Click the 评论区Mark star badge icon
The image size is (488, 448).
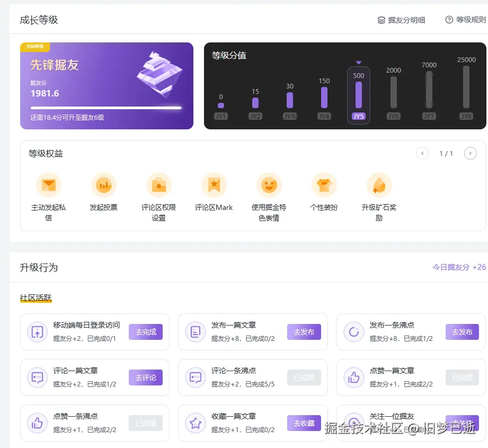point(214,184)
